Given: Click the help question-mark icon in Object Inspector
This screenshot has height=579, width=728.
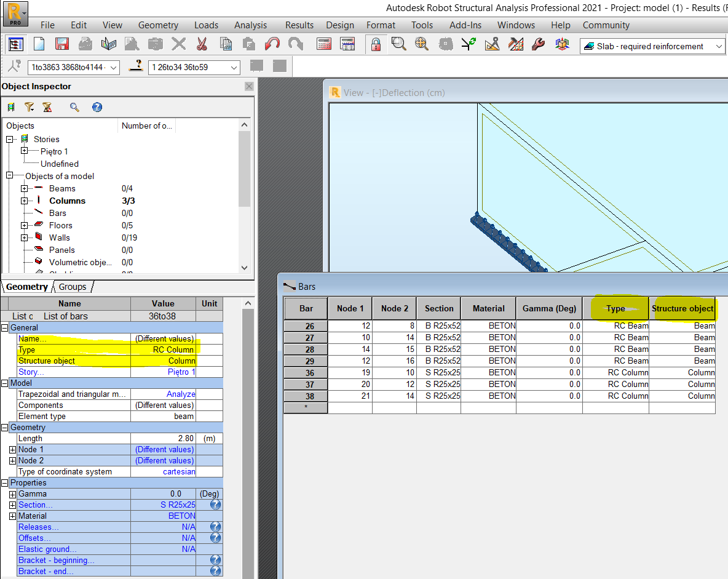Looking at the screenshot, I should [x=97, y=107].
